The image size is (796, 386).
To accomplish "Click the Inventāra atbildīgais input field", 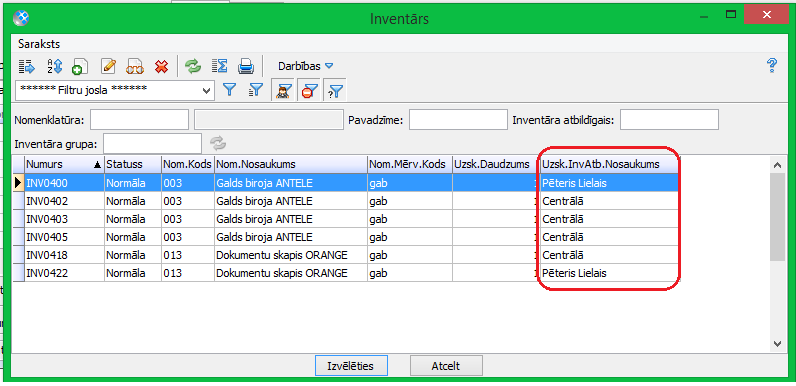I will (669, 120).
